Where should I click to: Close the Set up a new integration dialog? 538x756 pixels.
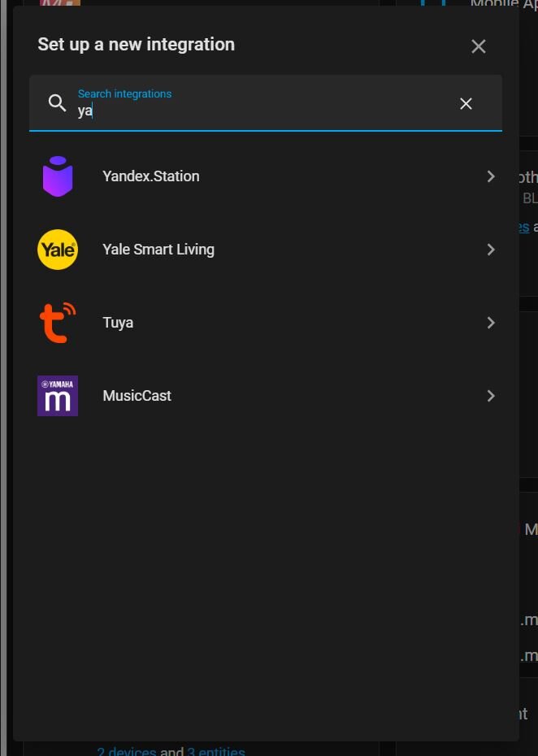tap(478, 46)
